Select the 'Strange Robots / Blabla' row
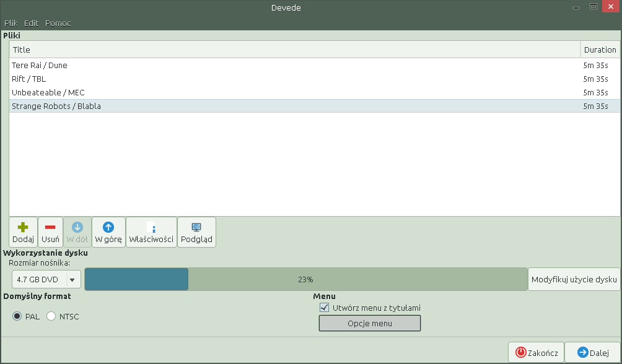The width and height of the screenshot is (622, 364). 314,106
